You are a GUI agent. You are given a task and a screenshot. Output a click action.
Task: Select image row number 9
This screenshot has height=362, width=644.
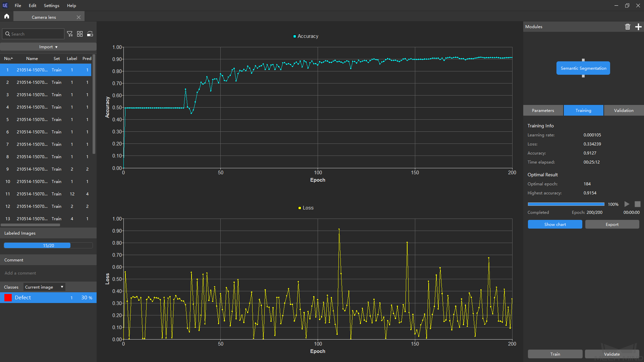point(46,169)
